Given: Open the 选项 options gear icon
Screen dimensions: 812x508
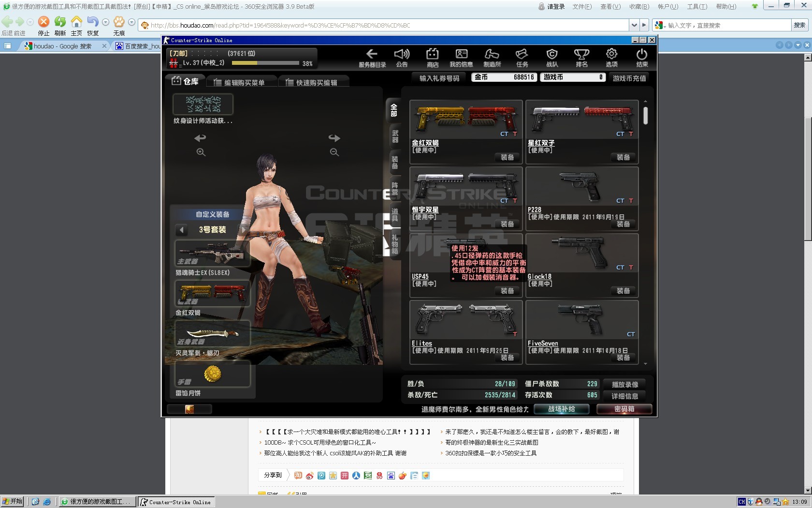Looking at the screenshot, I should click(611, 54).
